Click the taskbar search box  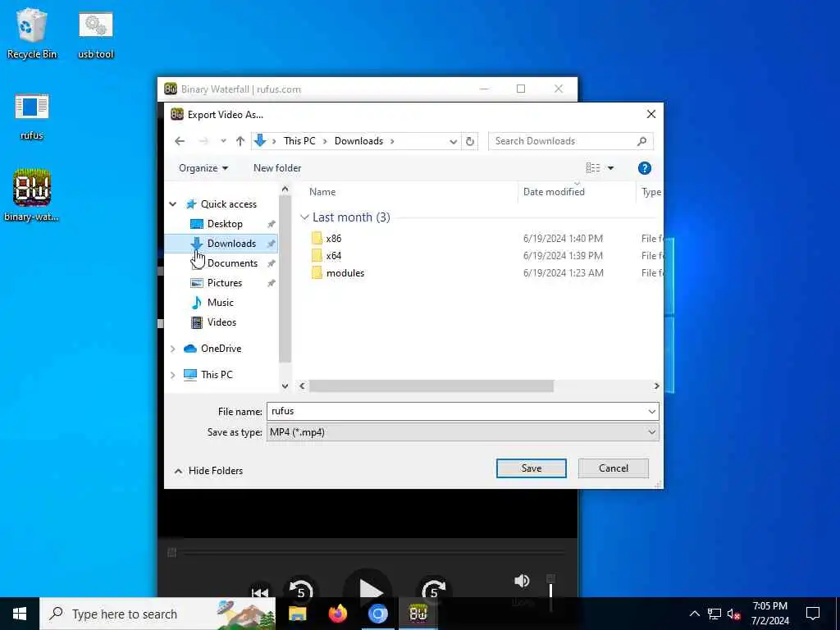click(157, 614)
